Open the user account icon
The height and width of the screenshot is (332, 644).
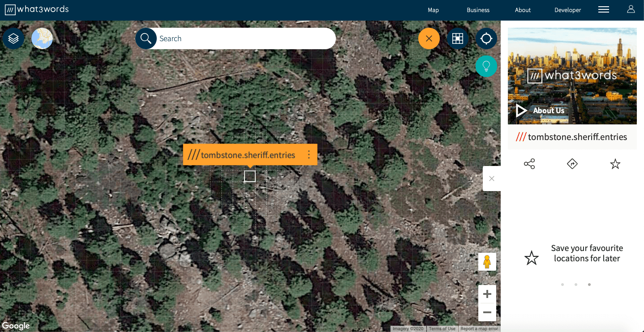pyautogui.click(x=631, y=9)
